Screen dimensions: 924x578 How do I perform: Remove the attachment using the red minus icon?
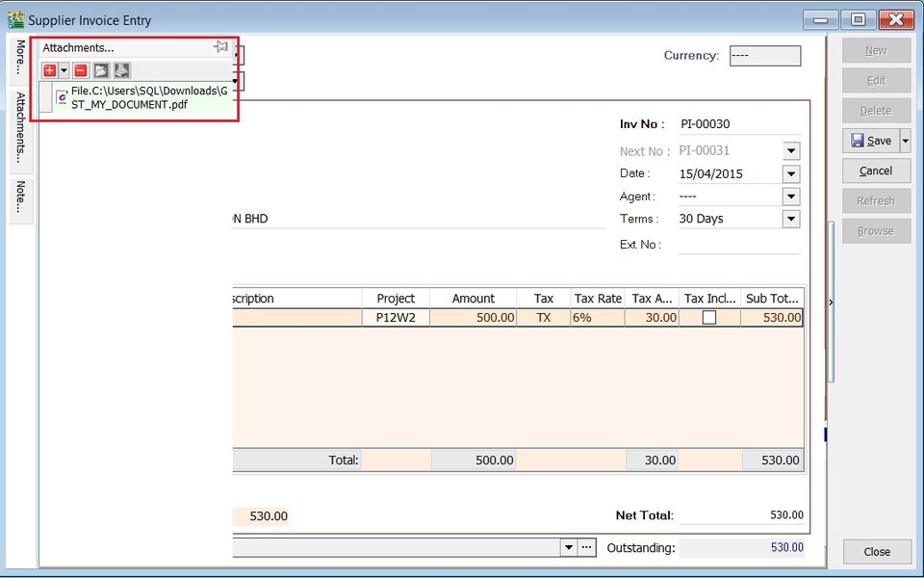point(79,70)
